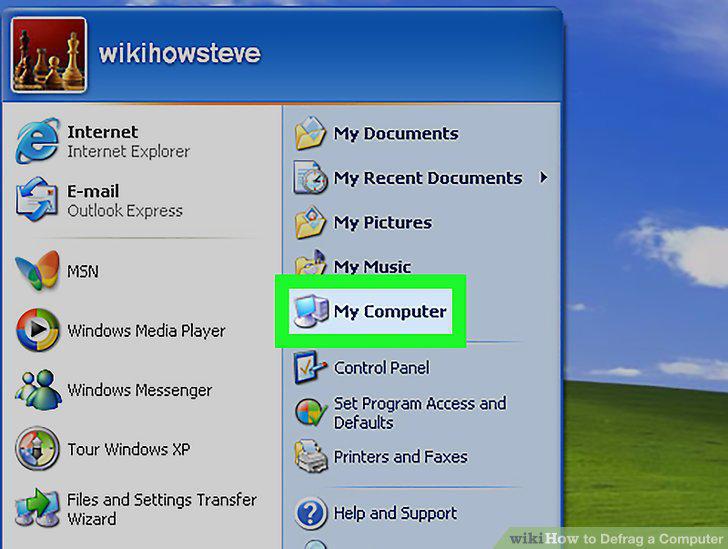Click the My Computer monitor icon
Image resolution: width=728 pixels, height=549 pixels.
tap(311, 311)
